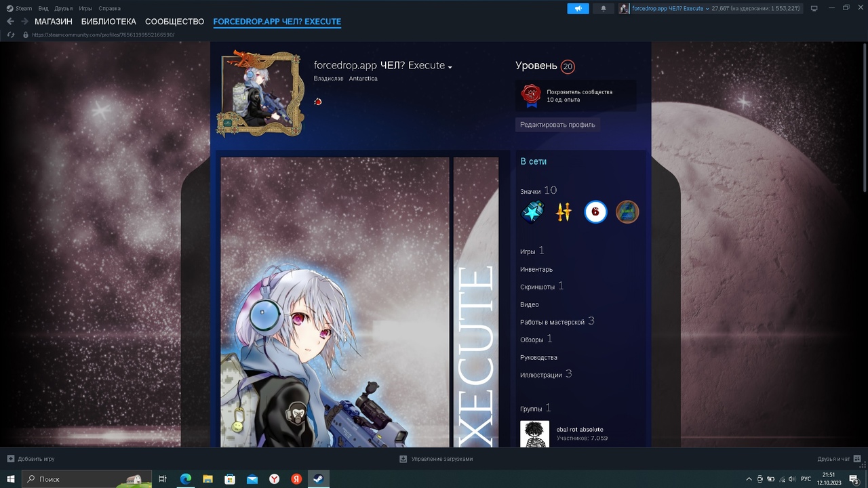Viewport: 868px width, 488px height.
Task: Click the account avatar in the top bar
Action: [x=624, y=9]
